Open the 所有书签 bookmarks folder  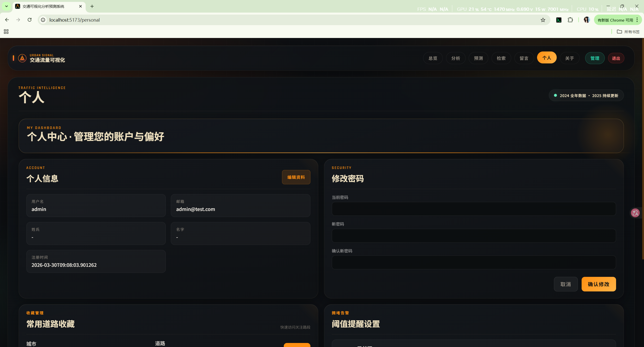(628, 31)
